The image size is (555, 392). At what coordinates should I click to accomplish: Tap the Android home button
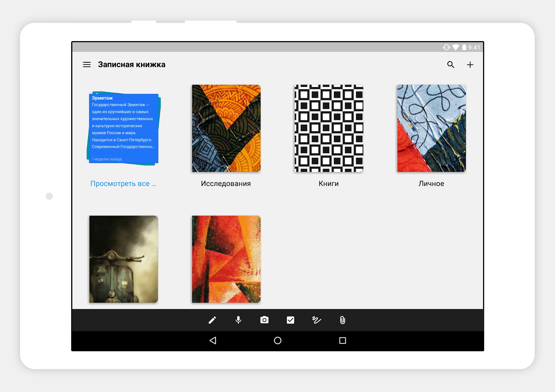pyautogui.click(x=277, y=340)
